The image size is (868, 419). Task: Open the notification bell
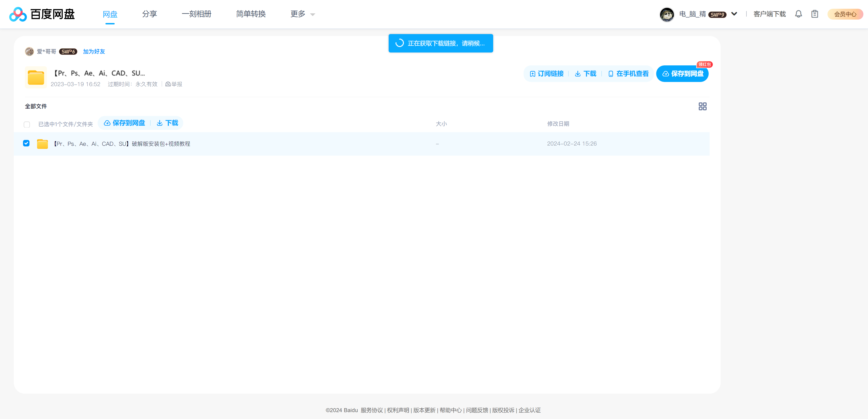point(798,14)
